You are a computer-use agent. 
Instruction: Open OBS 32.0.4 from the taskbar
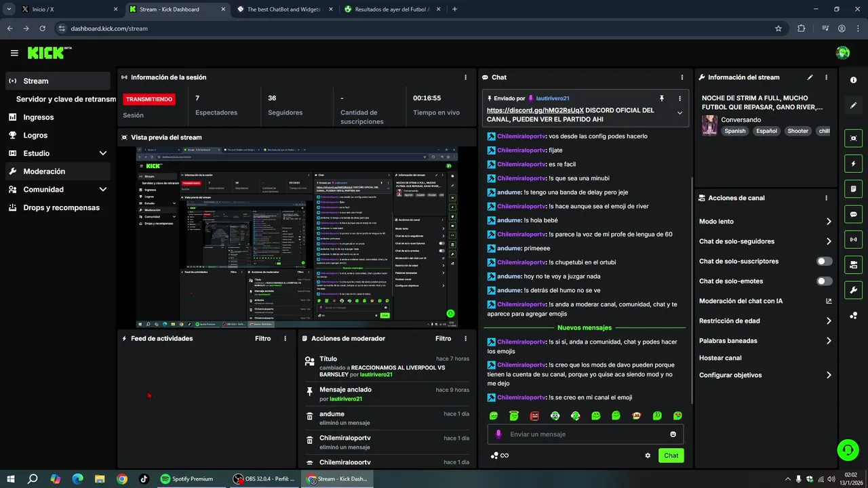click(264, 479)
